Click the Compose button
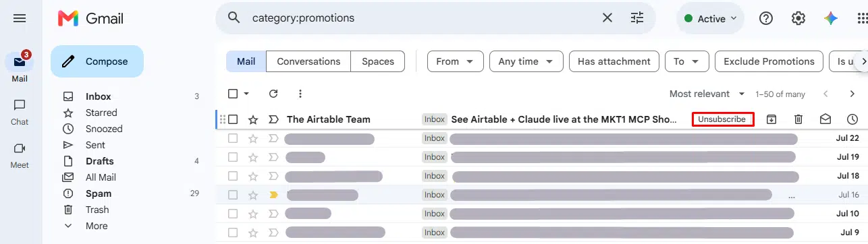The image size is (868, 244). (97, 61)
